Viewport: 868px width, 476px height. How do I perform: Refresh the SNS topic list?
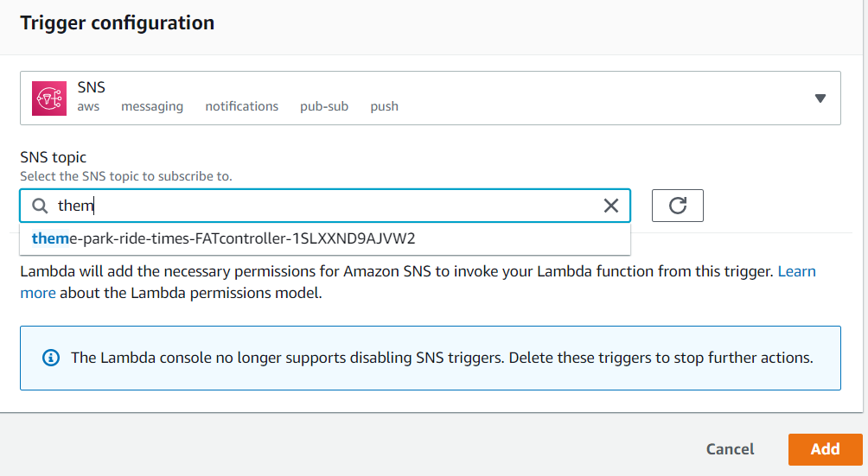(677, 206)
